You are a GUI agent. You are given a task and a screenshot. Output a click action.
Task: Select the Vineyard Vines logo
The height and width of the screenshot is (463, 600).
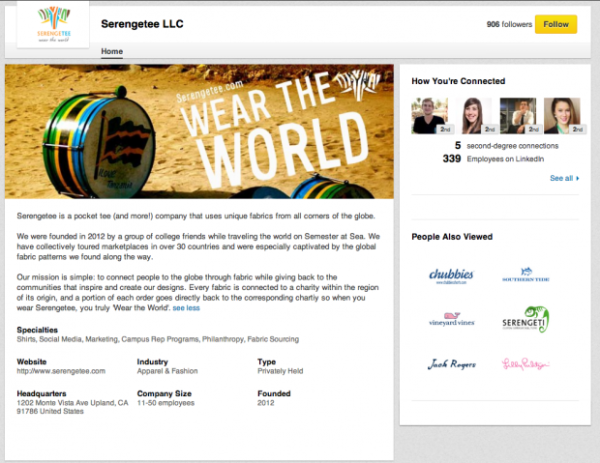coord(452,319)
